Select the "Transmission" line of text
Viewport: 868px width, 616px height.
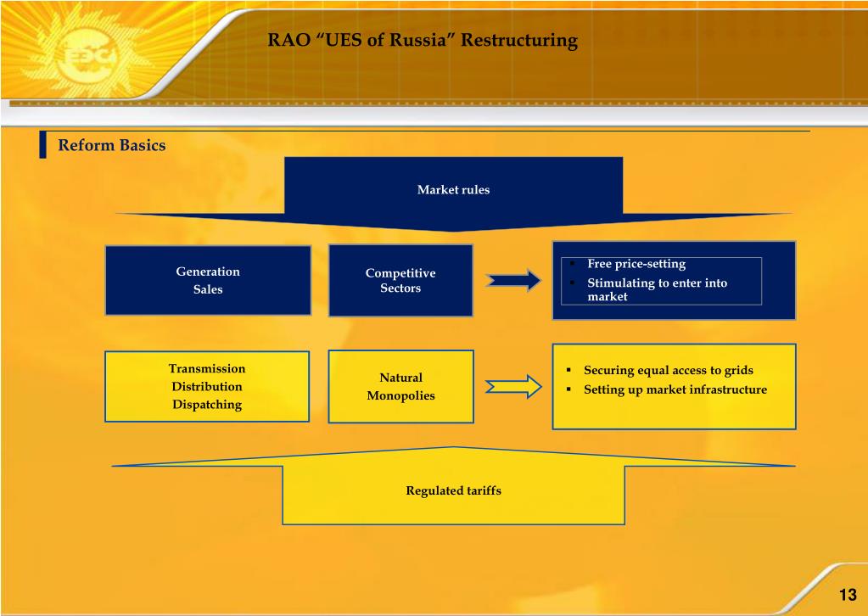pos(206,368)
